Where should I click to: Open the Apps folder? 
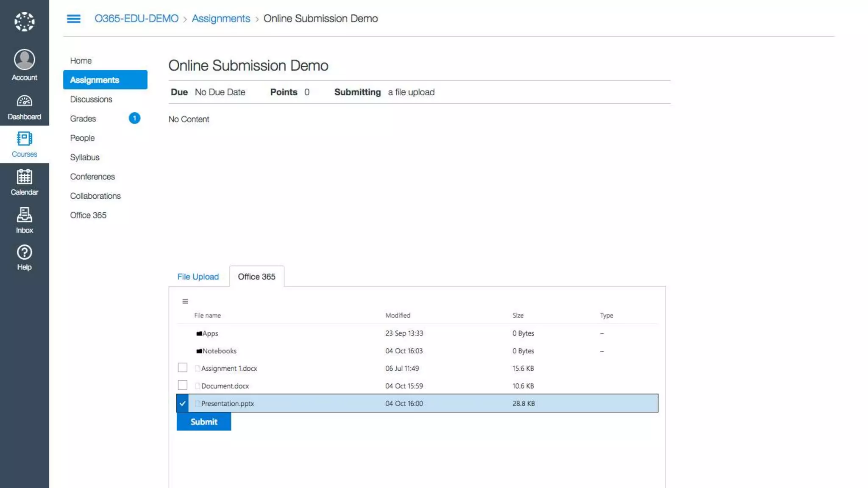coord(210,334)
